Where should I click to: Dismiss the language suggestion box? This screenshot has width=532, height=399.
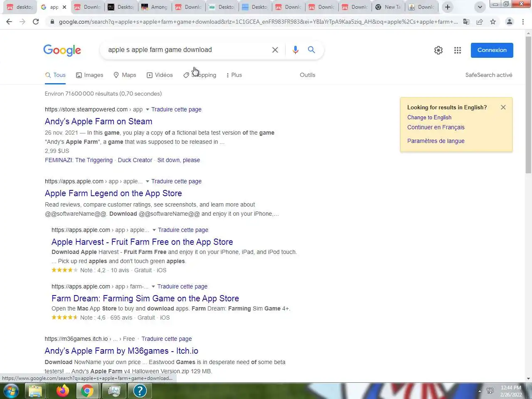503,107
